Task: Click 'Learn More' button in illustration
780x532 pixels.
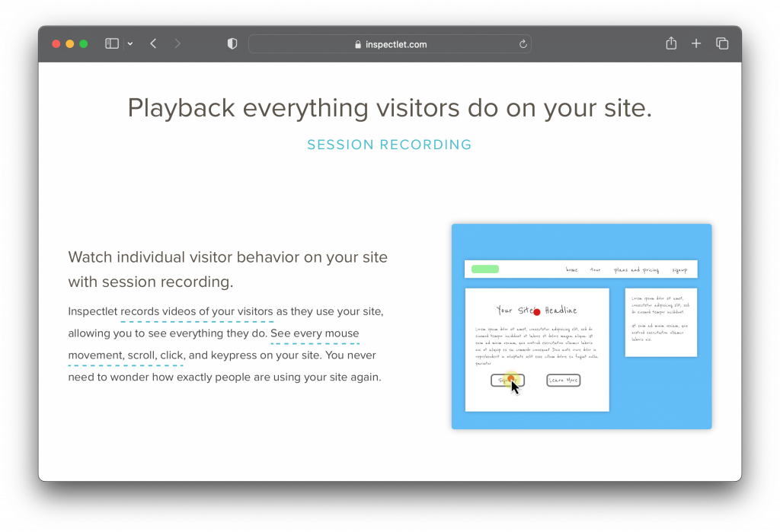Action: [564, 381]
